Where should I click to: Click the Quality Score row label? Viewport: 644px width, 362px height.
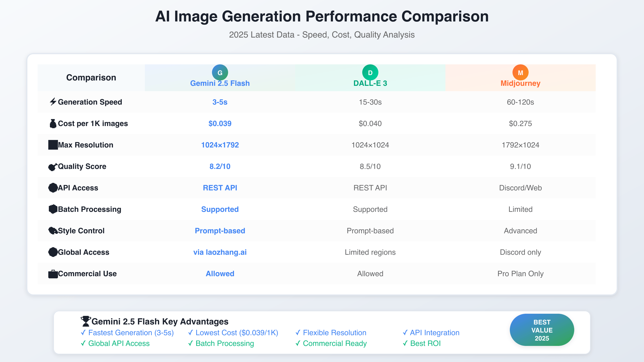(x=82, y=166)
